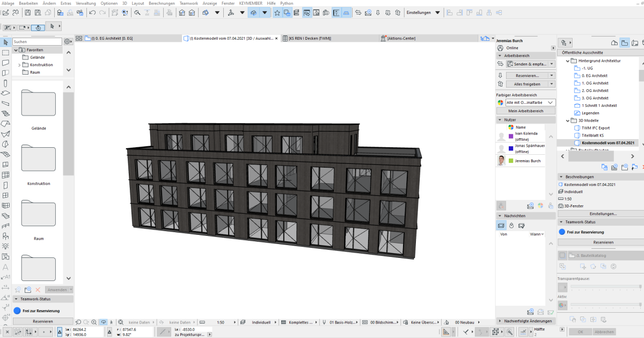Toggle the envelope icon in the Nachrichten panel
Viewport: 644px width, 338px height.
(501, 225)
